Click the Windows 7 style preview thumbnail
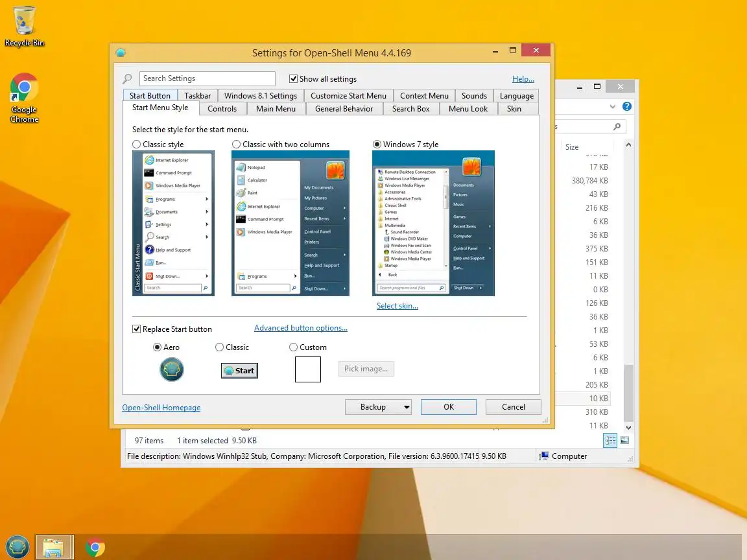The height and width of the screenshot is (560, 747). pos(434,224)
